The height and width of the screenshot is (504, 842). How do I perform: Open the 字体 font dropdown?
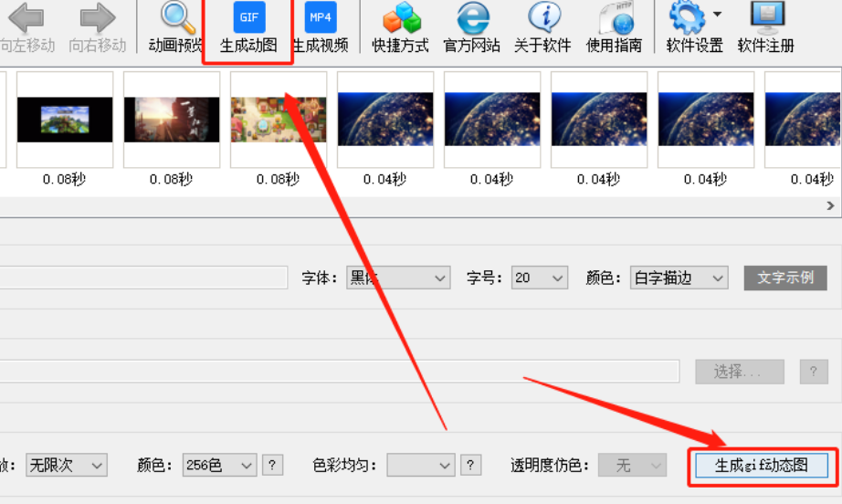click(x=398, y=278)
